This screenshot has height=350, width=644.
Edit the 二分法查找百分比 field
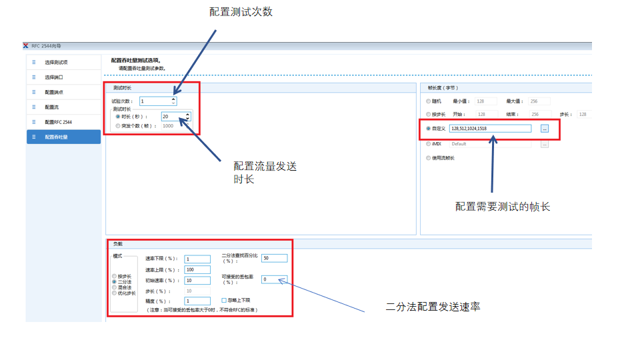(x=275, y=259)
